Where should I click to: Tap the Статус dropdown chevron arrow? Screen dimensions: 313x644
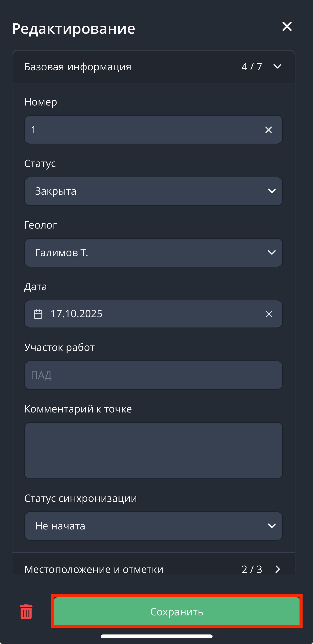pyautogui.click(x=272, y=191)
